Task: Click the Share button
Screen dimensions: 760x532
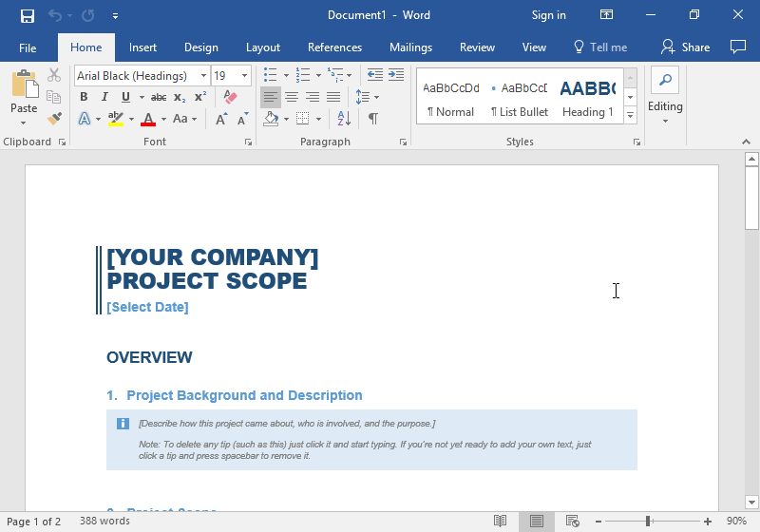Action: click(x=686, y=47)
